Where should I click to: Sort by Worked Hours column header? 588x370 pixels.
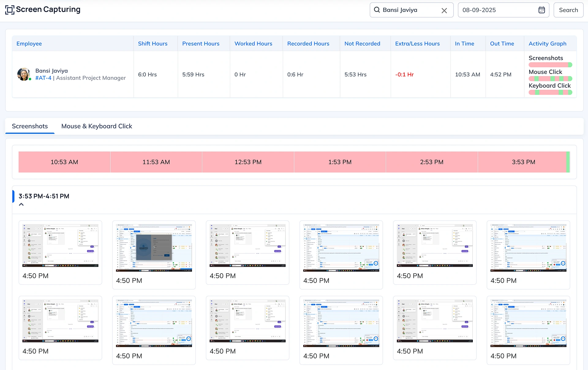pos(253,43)
